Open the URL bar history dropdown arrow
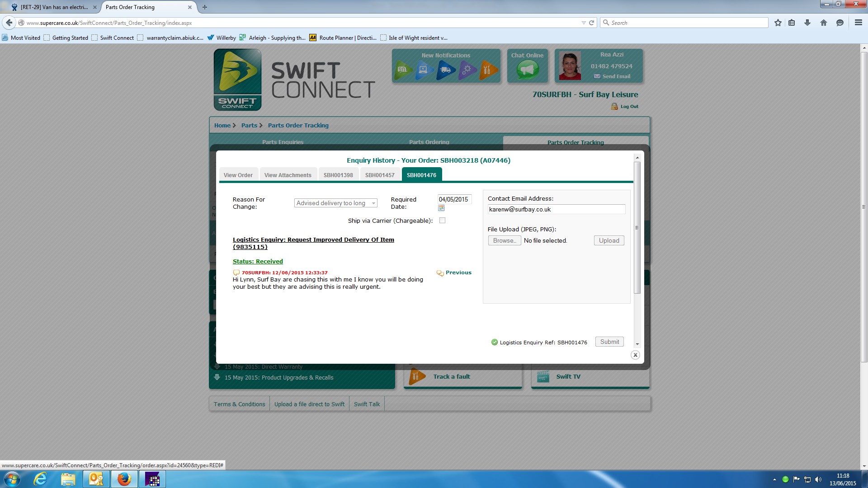 (583, 23)
